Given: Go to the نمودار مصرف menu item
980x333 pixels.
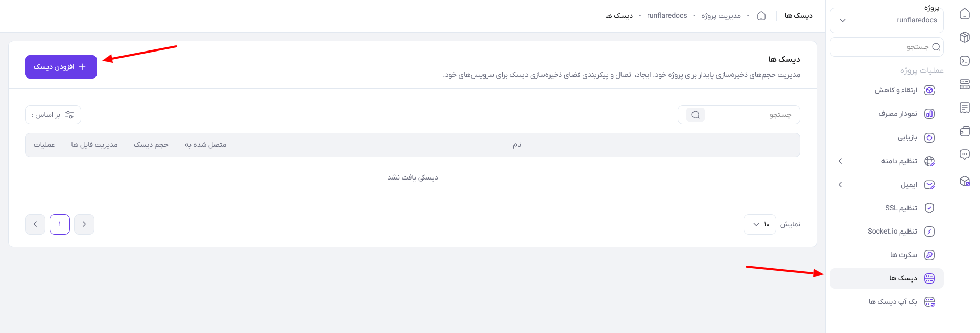Looking at the screenshot, I should click(x=887, y=114).
